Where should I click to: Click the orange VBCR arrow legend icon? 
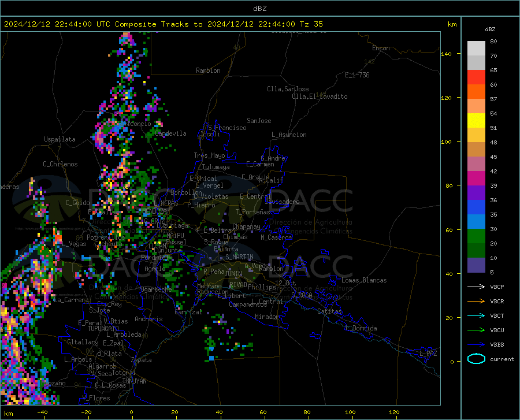pyautogui.click(x=476, y=302)
